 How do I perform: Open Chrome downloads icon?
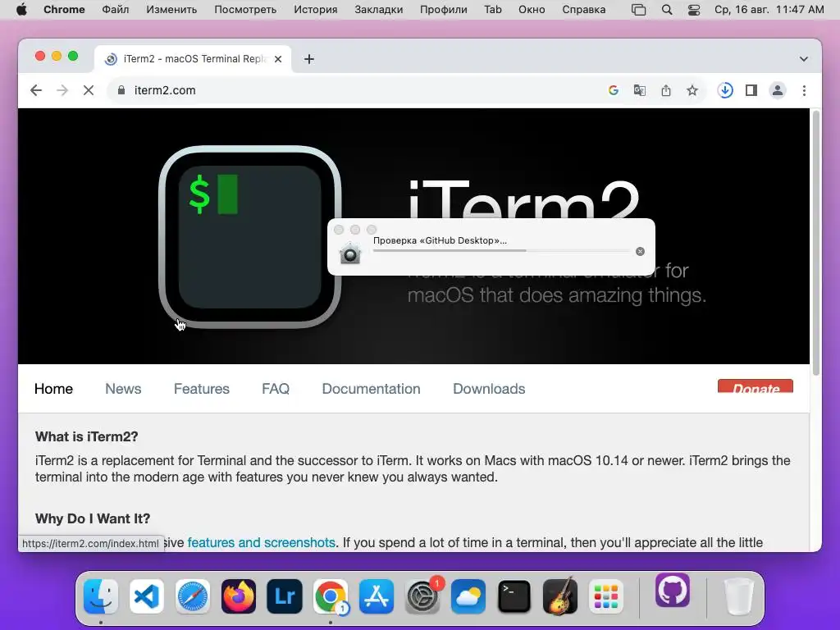pyautogui.click(x=725, y=90)
